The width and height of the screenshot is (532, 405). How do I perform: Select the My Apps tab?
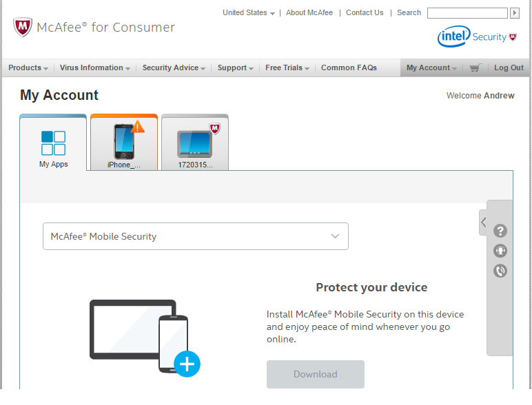53,143
